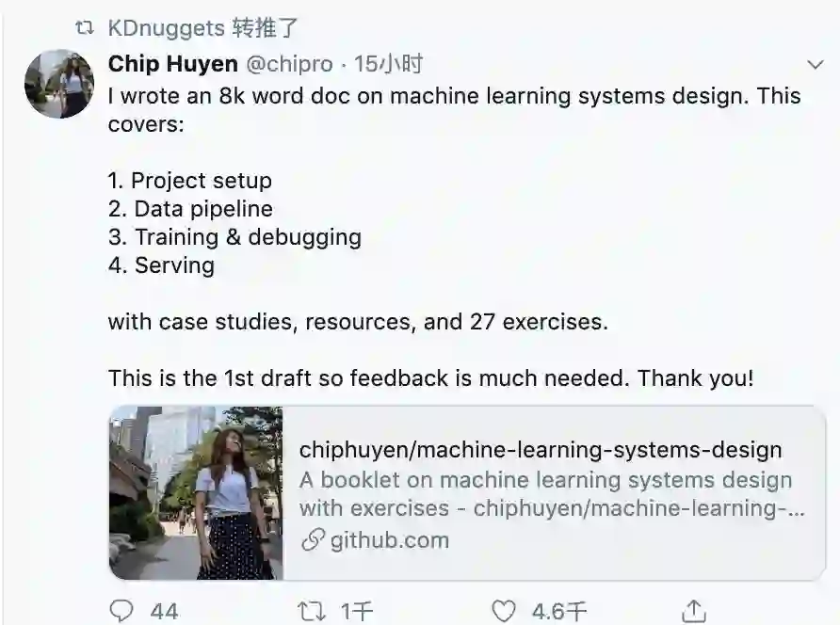The height and width of the screenshot is (625, 840).
Task: Open Chip Huyen's round profile avatar
Action: click(x=59, y=84)
